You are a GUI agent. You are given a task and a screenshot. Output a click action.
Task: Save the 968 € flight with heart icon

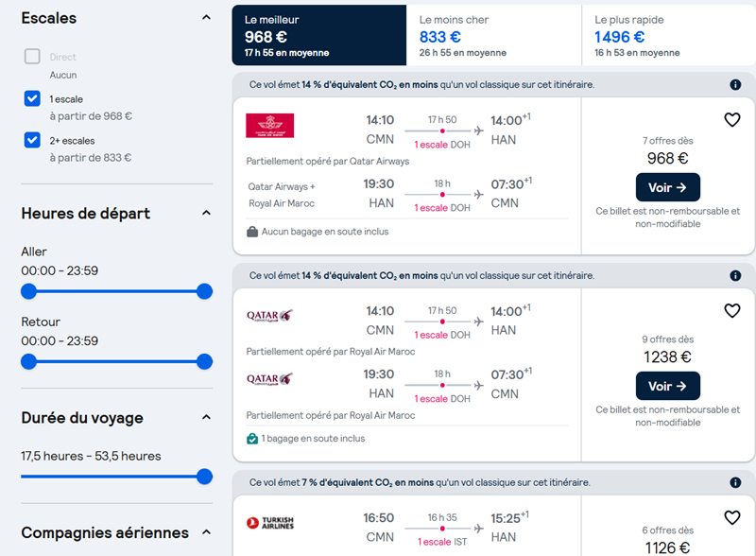tap(731, 120)
